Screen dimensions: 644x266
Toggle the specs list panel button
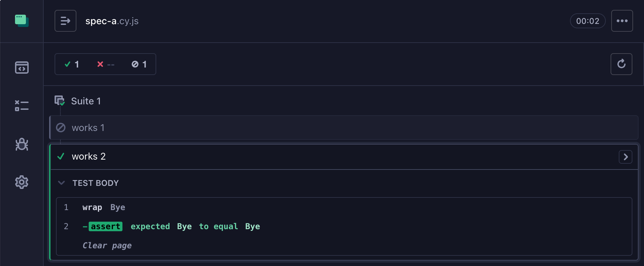(65, 21)
